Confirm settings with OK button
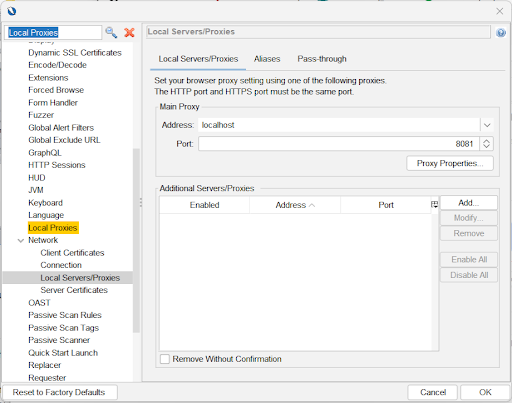Viewport: 512px width, 403px height. (485, 392)
